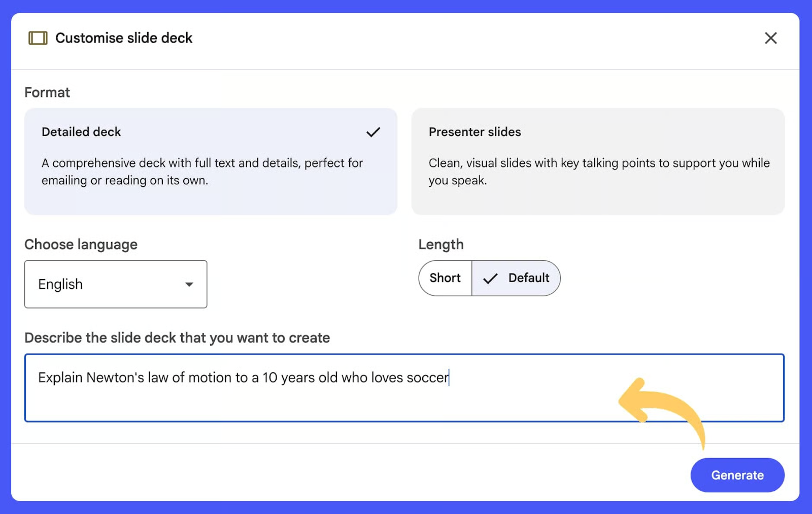Click the 'Format' section heading
Image resolution: width=812 pixels, height=514 pixels.
click(47, 92)
